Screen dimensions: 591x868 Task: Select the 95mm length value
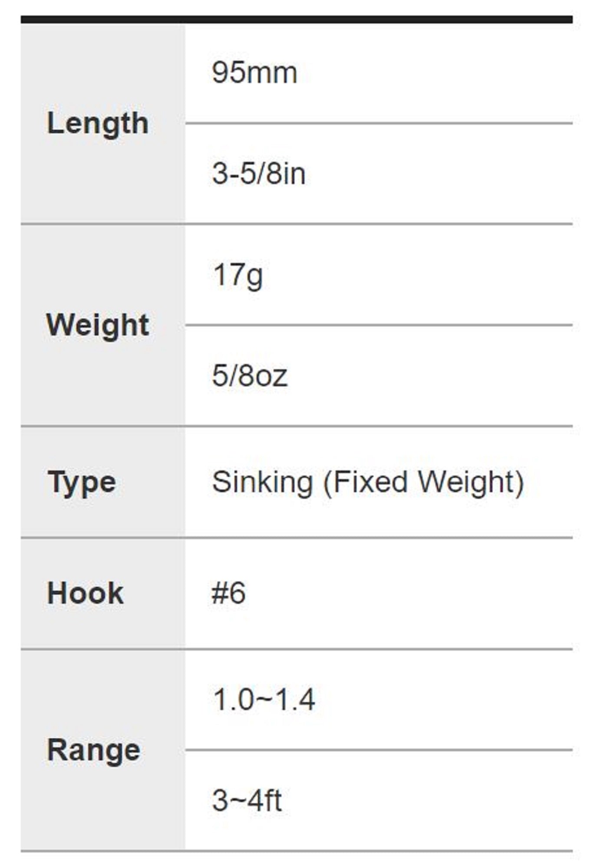tap(254, 72)
